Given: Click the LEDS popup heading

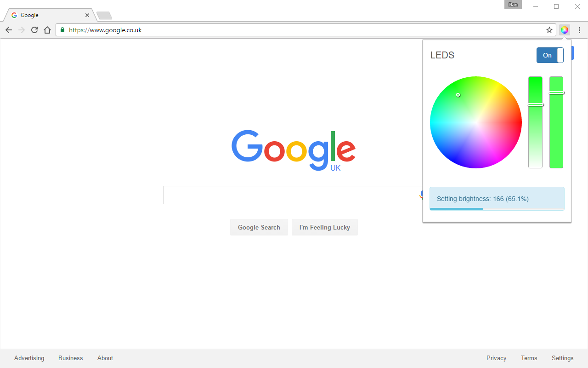Looking at the screenshot, I should click(x=442, y=55).
